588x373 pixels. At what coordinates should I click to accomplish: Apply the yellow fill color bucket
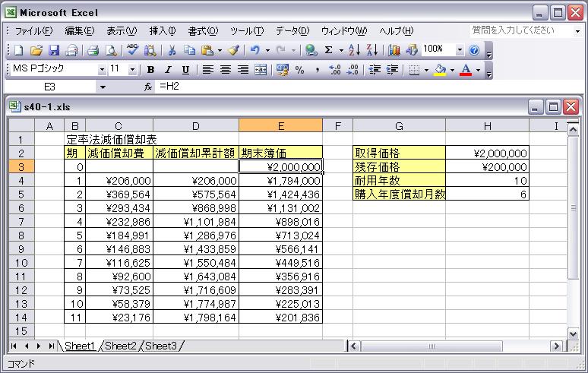441,70
